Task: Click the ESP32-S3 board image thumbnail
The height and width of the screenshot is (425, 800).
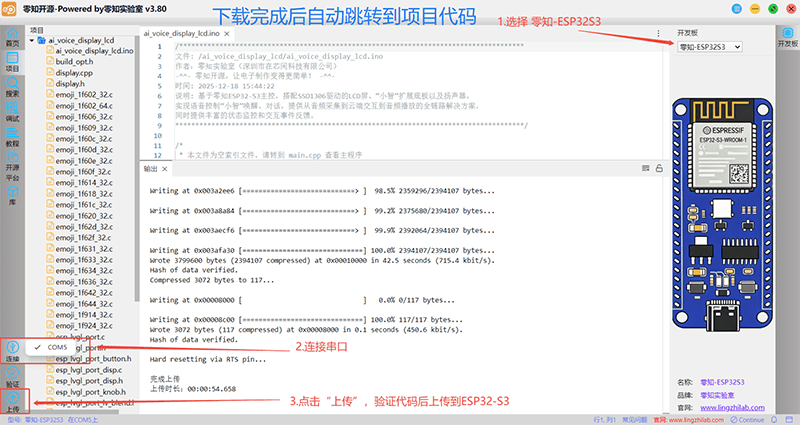Action: click(722, 214)
